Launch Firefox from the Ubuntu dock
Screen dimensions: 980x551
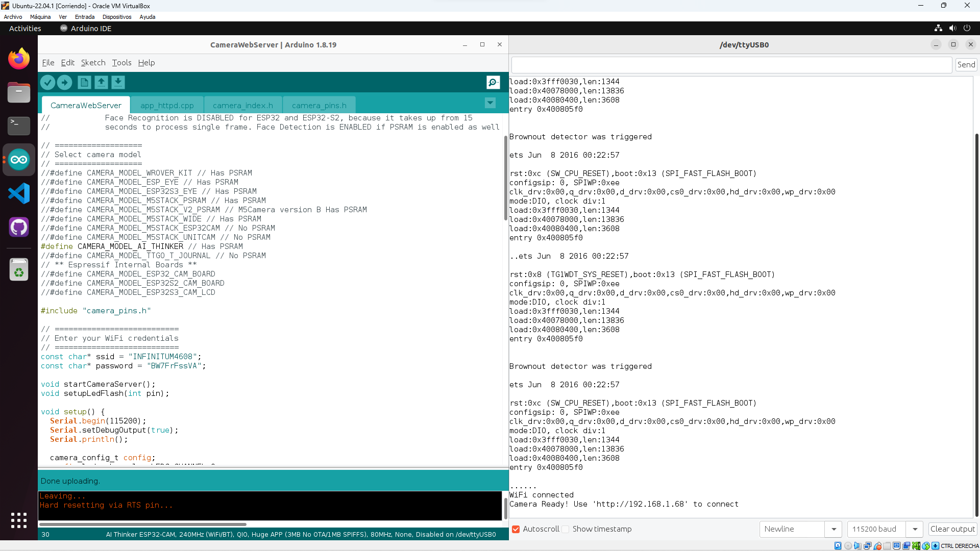(19, 59)
